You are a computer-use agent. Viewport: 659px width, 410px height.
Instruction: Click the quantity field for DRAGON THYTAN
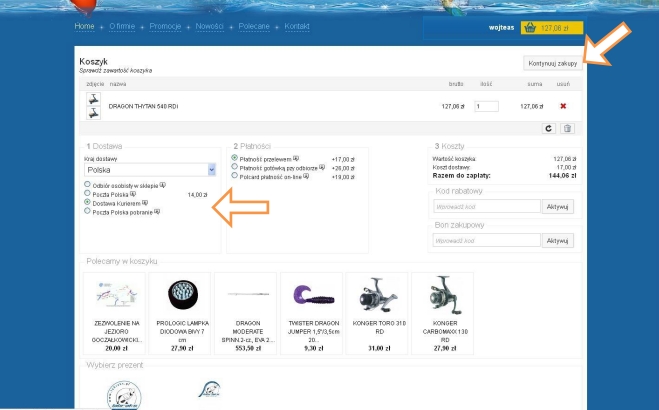point(486,106)
